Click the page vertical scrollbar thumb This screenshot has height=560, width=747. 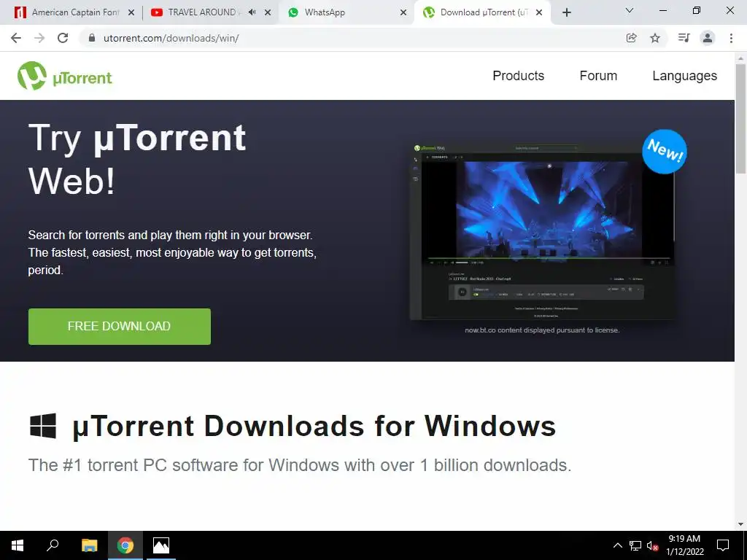741,119
